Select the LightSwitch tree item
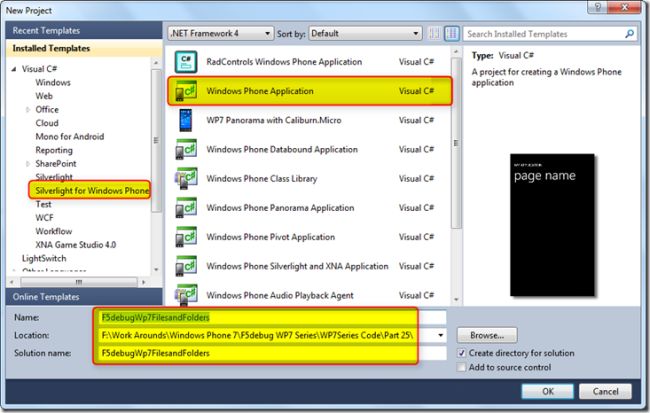 click(44, 258)
